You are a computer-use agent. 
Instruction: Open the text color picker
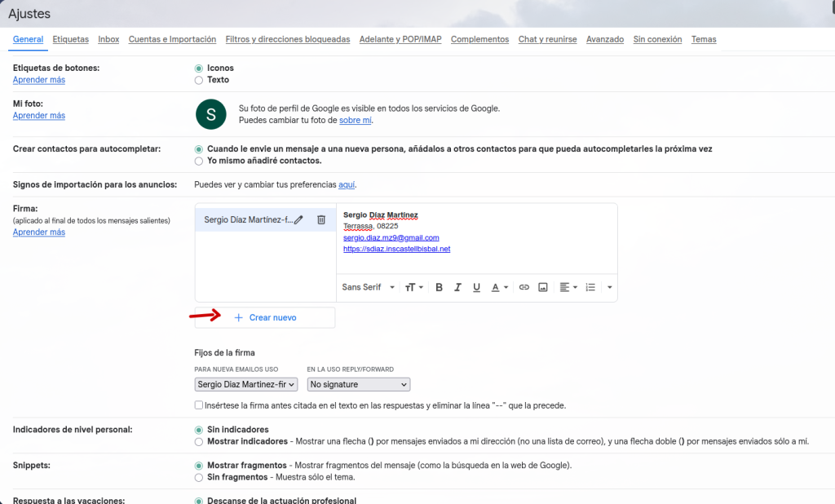point(499,287)
